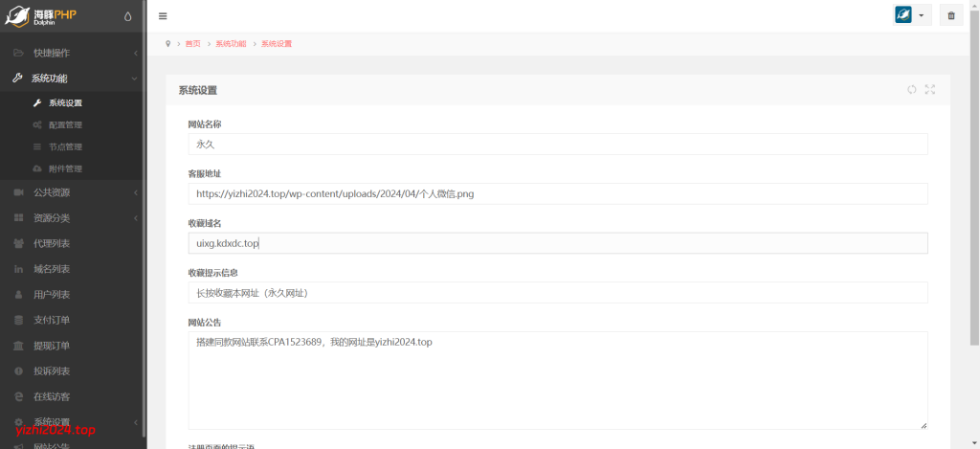The width and height of the screenshot is (980, 449).
Task: Click the DolphinPHP logo
Action: pyautogui.click(x=56, y=16)
